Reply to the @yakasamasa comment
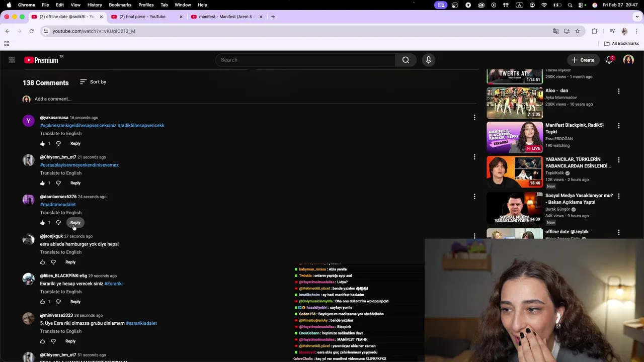The image size is (644, 362). (75, 143)
